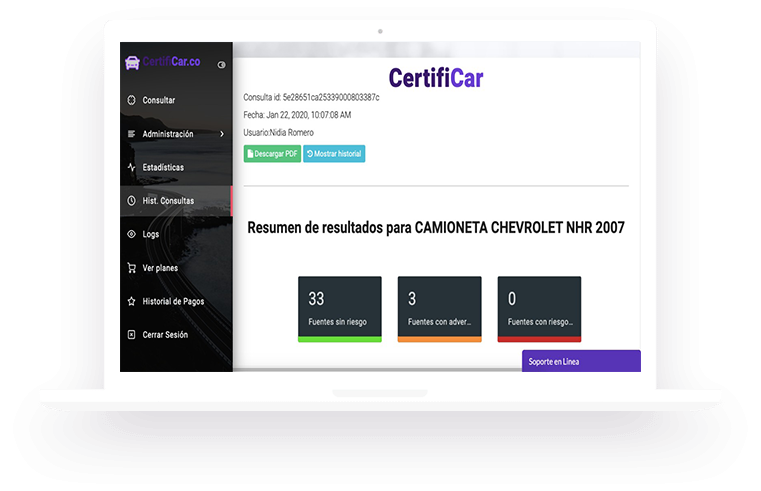Image resolution: width=761 pixels, height=491 pixels.
Task: Select the 0 Fuentes con riesgo card
Action: click(539, 309)
